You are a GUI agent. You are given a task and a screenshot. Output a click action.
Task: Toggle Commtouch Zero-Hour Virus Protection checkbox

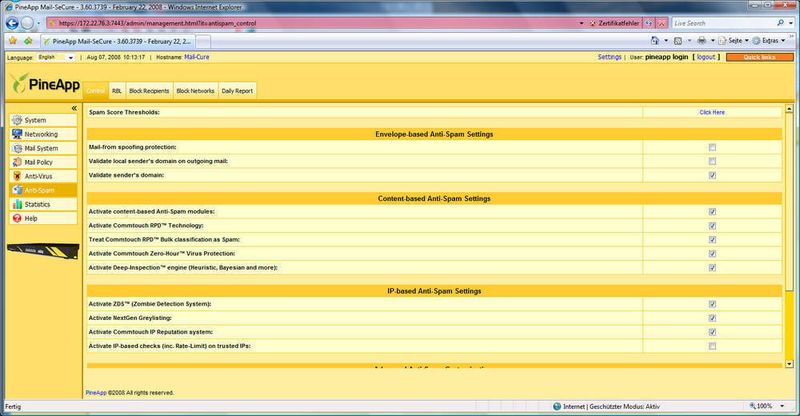click(712, 254)
